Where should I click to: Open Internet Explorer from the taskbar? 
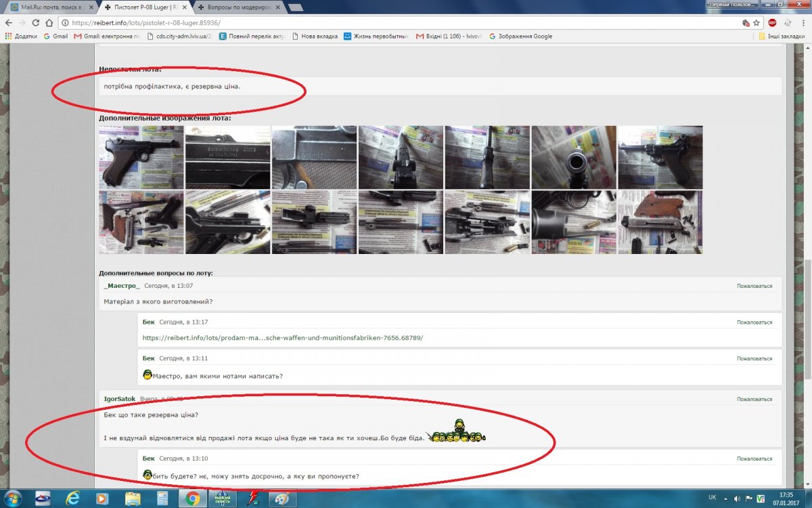[x=73, y=499]
